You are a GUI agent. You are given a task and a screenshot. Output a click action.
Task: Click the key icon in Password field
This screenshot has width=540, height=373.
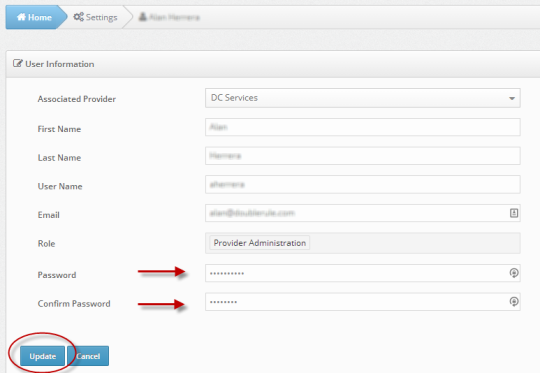[514, 273]
